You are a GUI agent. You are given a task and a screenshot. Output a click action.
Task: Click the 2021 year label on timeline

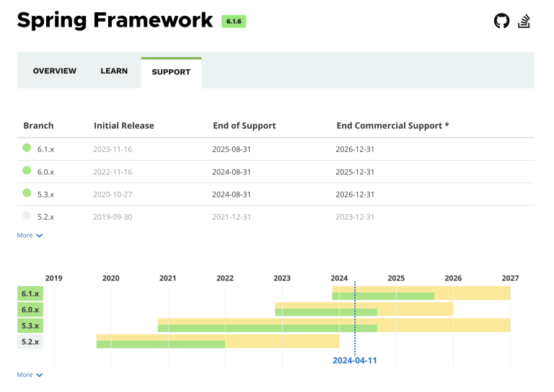[x=168, y=278]
